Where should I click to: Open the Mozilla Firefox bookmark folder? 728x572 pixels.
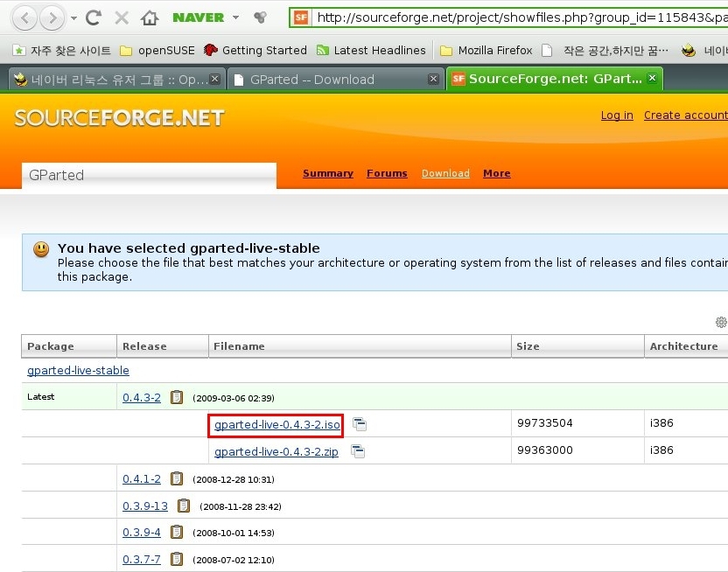click(x=486, y=50)
